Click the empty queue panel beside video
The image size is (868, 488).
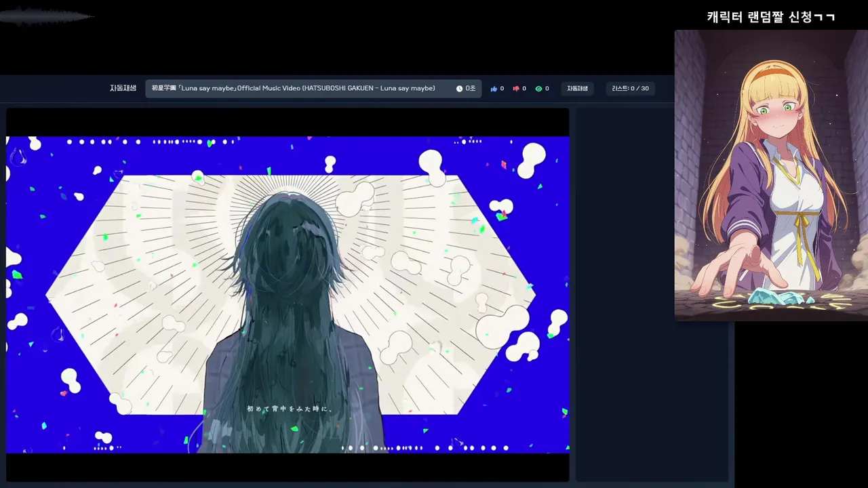(652, 295)
